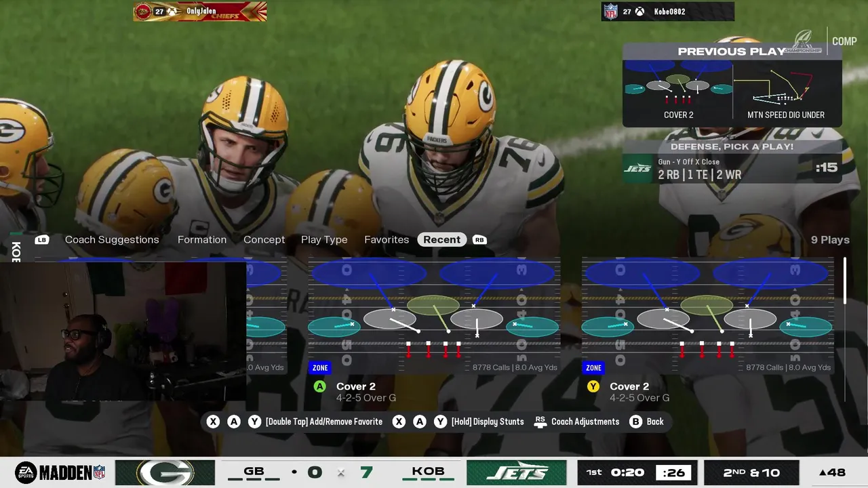
Task: Click the Xbox icon beside Kobe0802
Action: click(x=639, y=12)
